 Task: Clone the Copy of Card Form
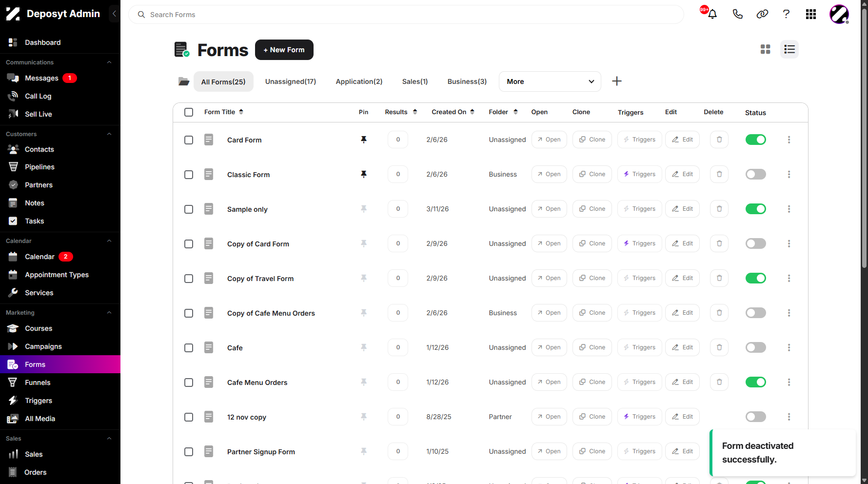592,243
